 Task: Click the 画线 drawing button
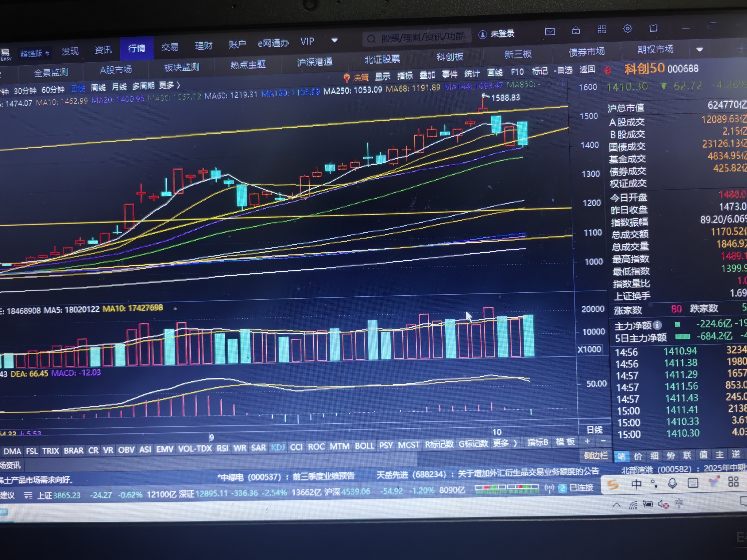[x=495, y=73]
